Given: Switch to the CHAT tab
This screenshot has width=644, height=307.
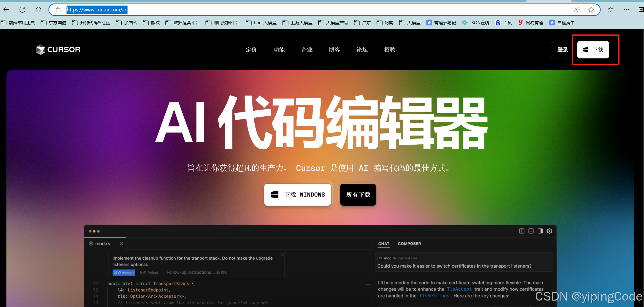Looking at the screenshot, I should [x=384, y=244].
